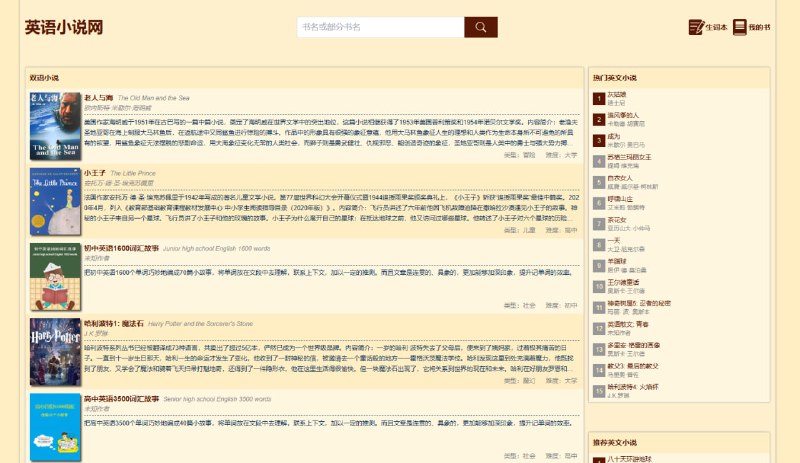This screenshot has height=463, width=800.
Task: Open the 生词本 vocabulary notebook icon
Action: 696,27
